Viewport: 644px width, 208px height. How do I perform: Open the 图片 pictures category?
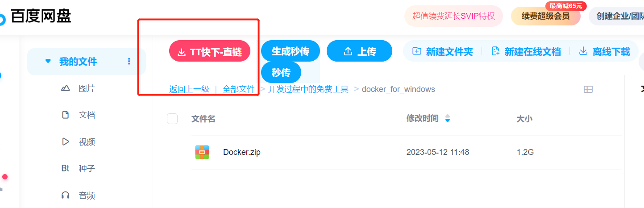pos(78,88)
